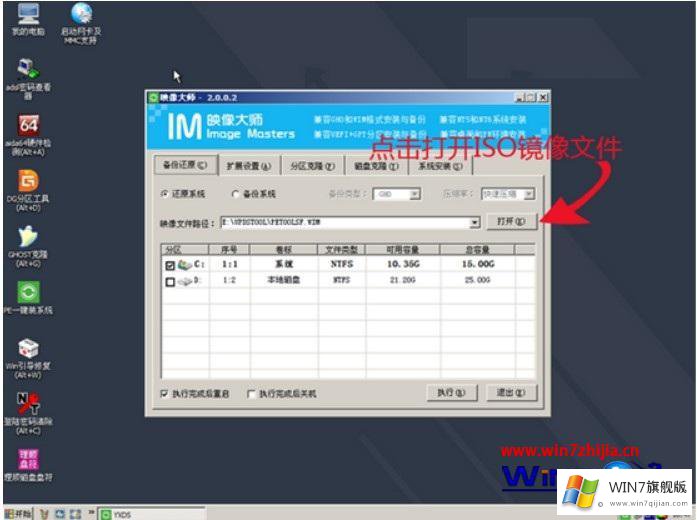Switch to the Extended Settings tab

[x=249, y=166]
